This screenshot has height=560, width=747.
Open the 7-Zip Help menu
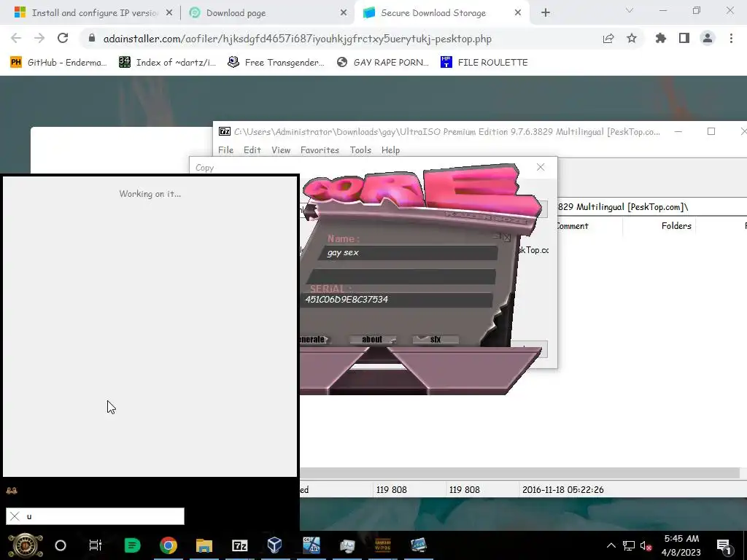[x=391, y=150]
